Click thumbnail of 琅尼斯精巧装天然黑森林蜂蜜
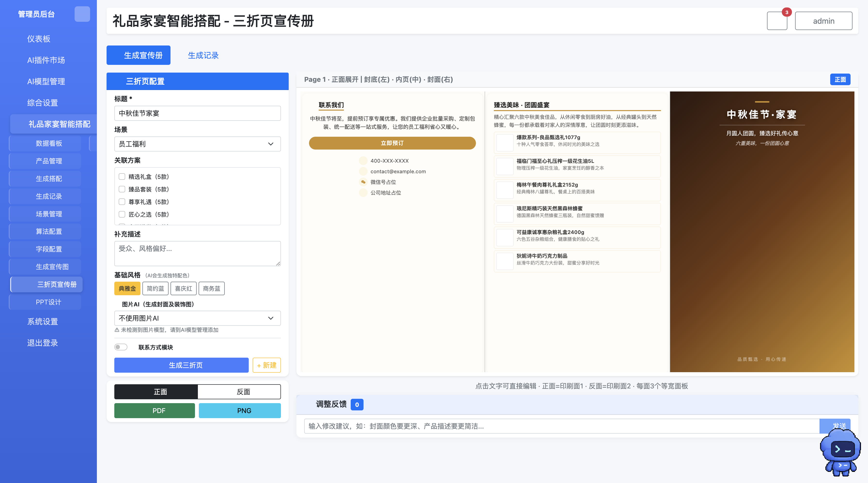868x483 pixels. click(x=505, y=214)
